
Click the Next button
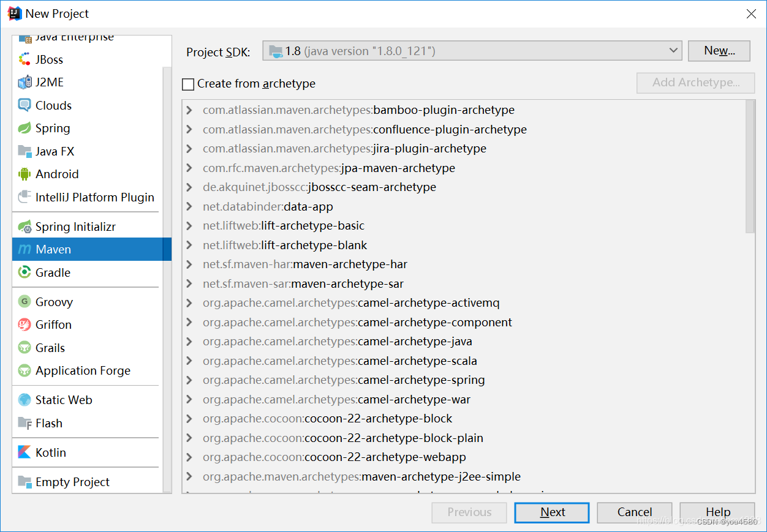tap(552, 512)
